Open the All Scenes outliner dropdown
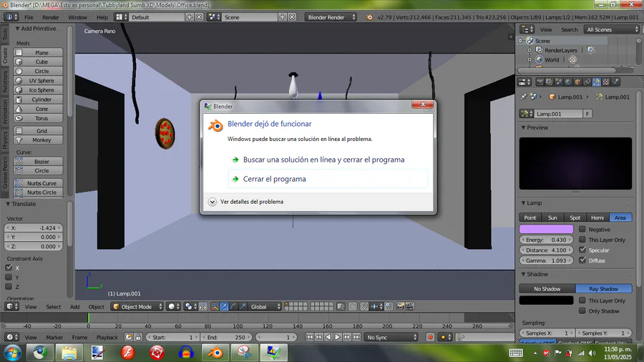 pyautogui.click(x=612, y=29)
